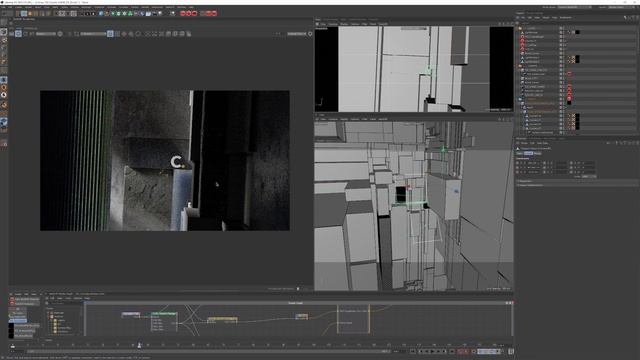The height and width of the screenshot is (360, 640).
Task: Click the R.H rotation input field
Action: (x=590, y=163)
